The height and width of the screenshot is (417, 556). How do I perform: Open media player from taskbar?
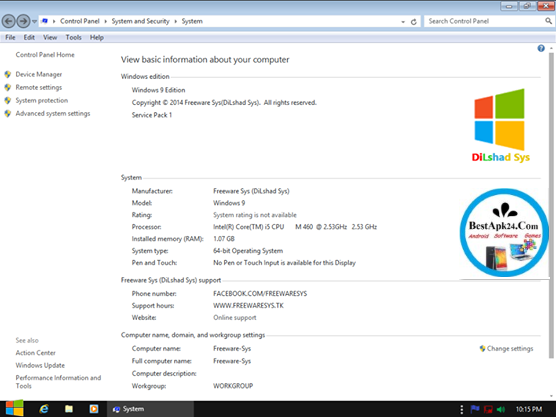[94, 409]
